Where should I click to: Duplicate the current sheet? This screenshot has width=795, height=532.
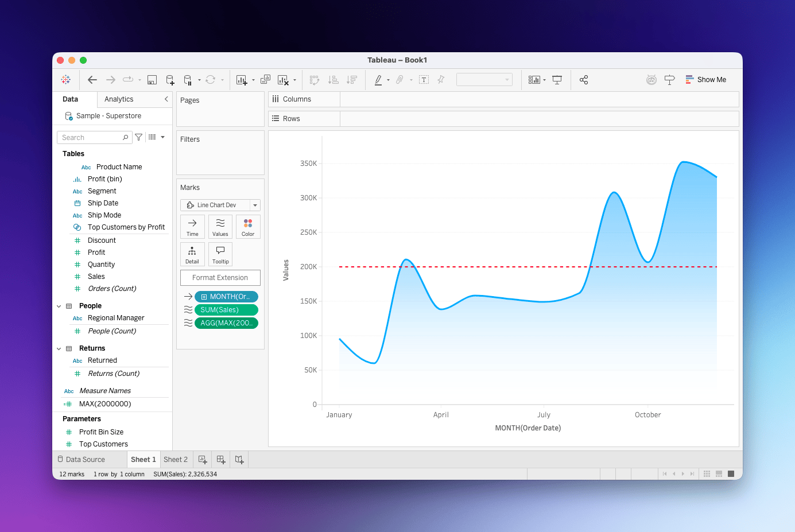[x=265, y=80]
